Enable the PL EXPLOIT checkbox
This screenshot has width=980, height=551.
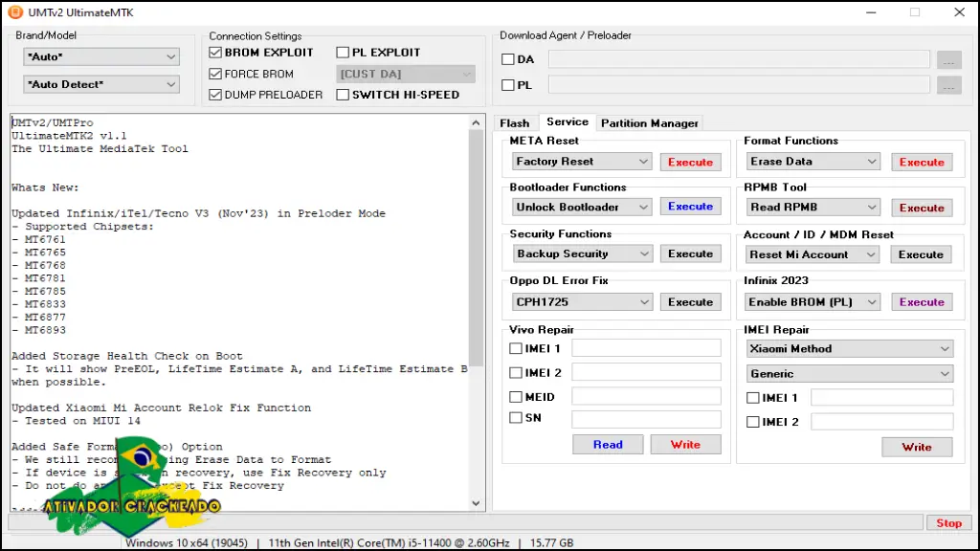coord(343,53)
